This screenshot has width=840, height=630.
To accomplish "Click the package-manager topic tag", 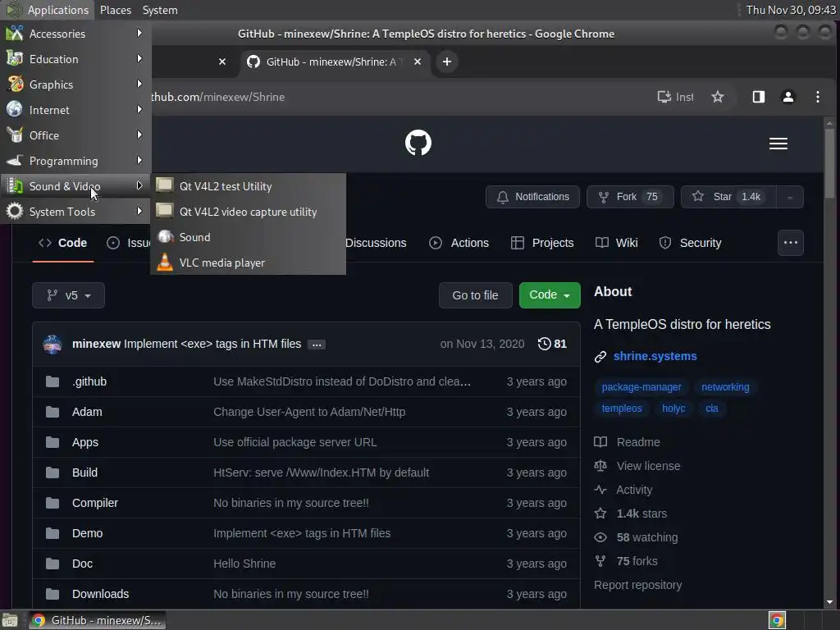I will pyautogui.click(x=641, y=387).
